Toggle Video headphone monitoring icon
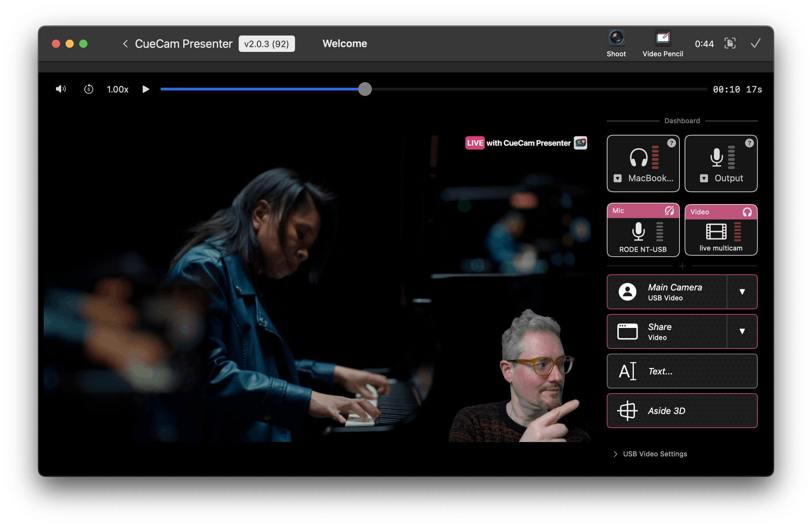The width and height of the screenshot is (812, 527). point(747,212)
